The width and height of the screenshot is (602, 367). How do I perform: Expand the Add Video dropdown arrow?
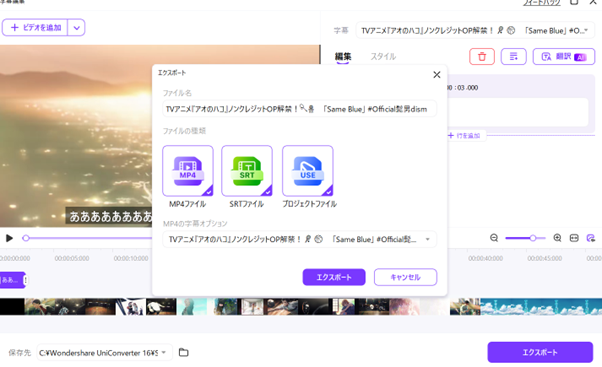(76, 28)
